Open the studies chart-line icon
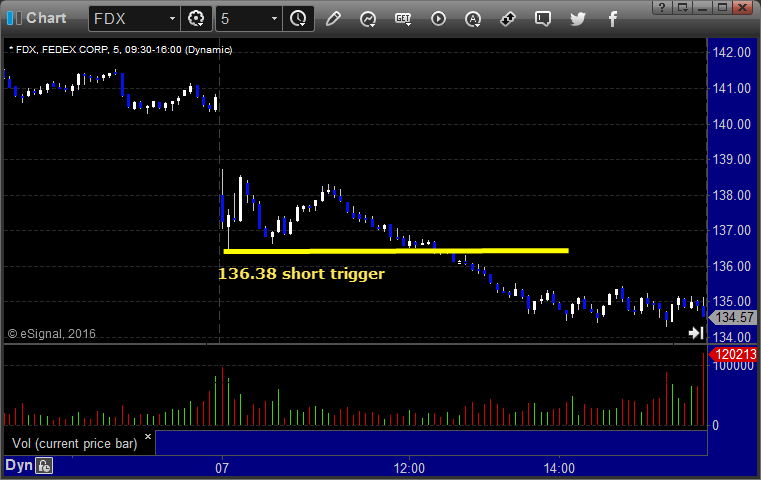 pyautogui.click(x=368, y=19)
